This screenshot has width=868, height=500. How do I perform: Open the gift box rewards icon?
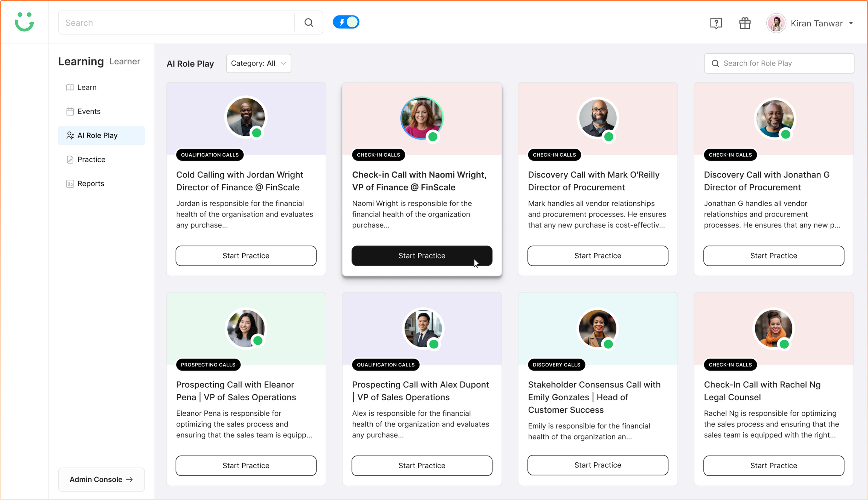[x=745, y=23]
